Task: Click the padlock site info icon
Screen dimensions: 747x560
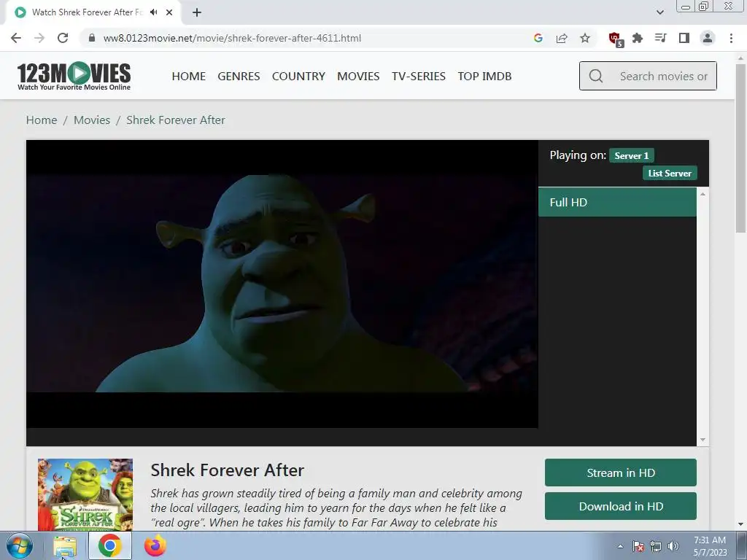Action: tap(92, 38)
